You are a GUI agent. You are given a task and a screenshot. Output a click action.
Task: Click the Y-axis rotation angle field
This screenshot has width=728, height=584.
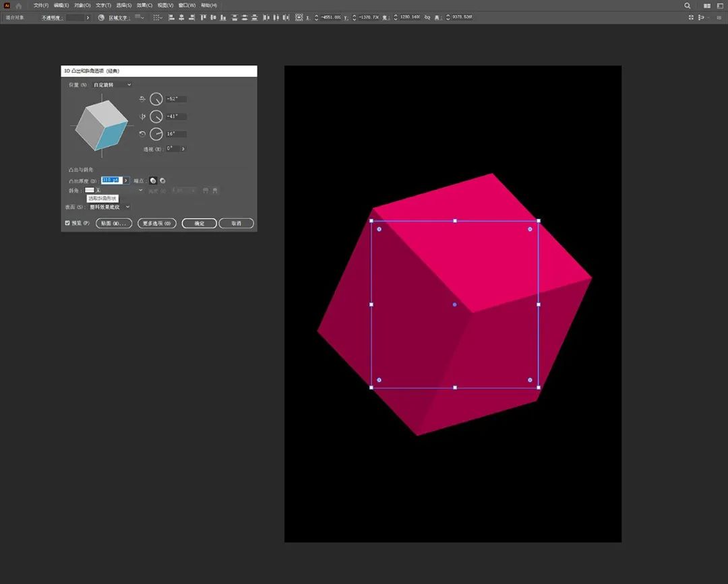(176, 117)
